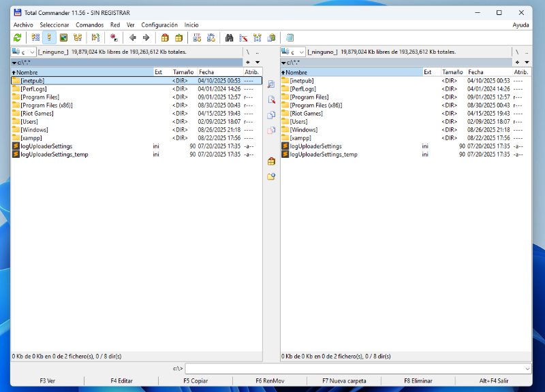
Task: Go back with the left arrow icon
Action: [132, 37]
